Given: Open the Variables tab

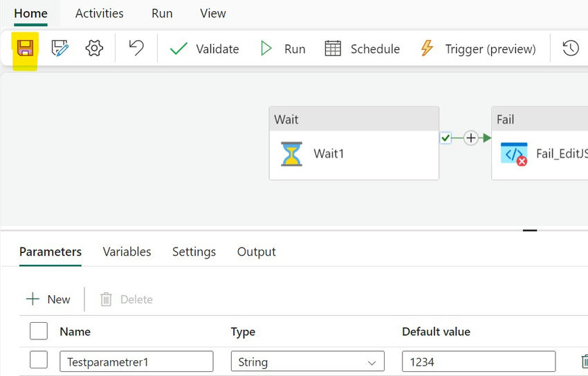Looking at the screenshot, I should coord(127,252).
